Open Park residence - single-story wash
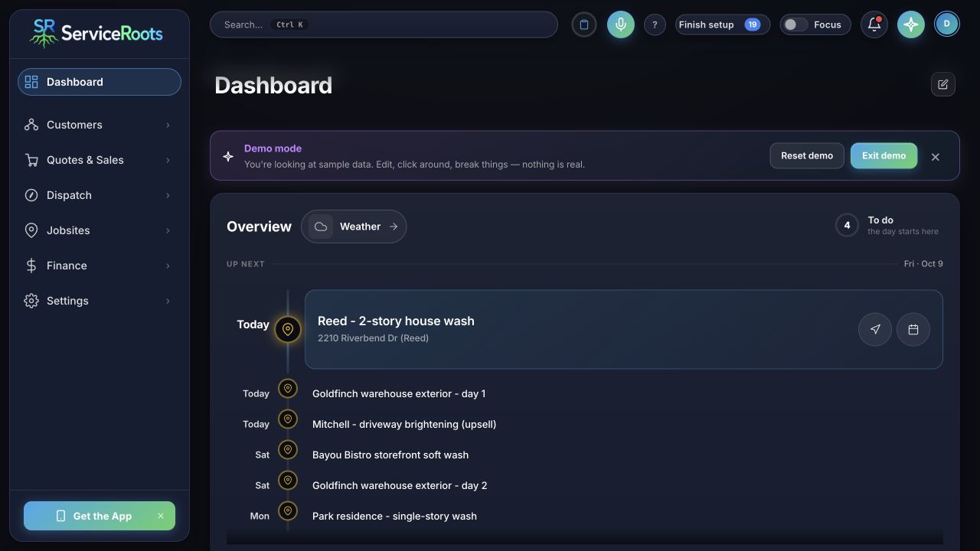The width and height of the screenshot is (980, 551). click(x=394, y=516)
